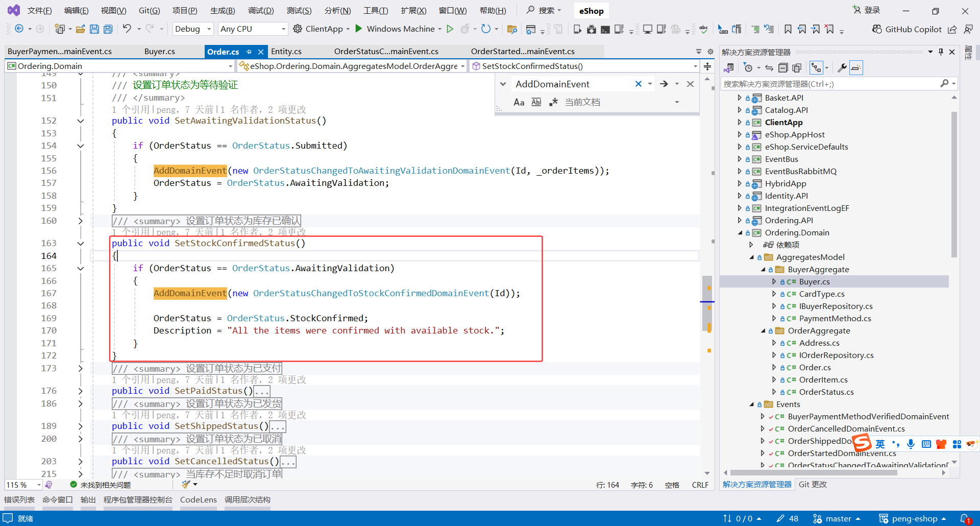
Task: Click the peng-eshop repository in status bar
Action: tap(912, 519)
